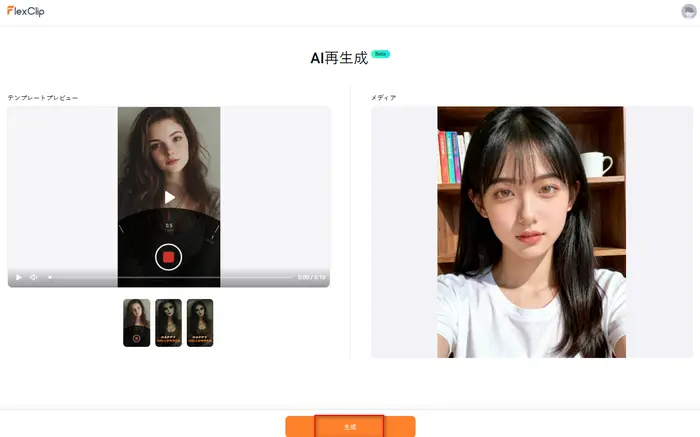Image resolution: width=700 pixels, height=437 pixels.
Task: Click the 0:00 / 0:10 time display
Action: (x=312, y=277)
